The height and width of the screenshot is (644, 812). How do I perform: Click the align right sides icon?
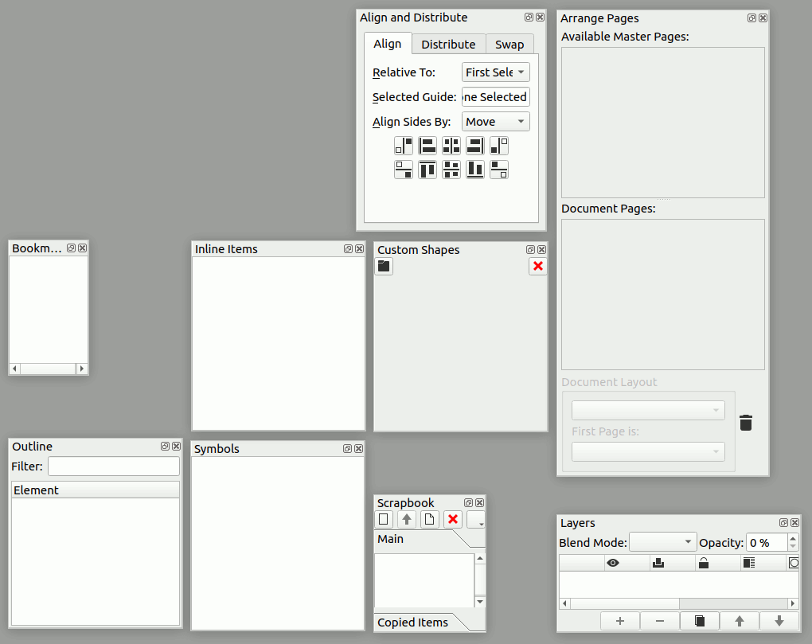click(x=475, y=146)
